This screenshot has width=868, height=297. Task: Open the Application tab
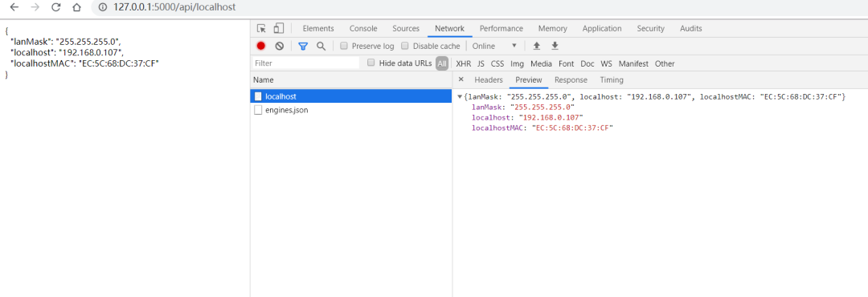pyautogui.click(x=602, y=28)
